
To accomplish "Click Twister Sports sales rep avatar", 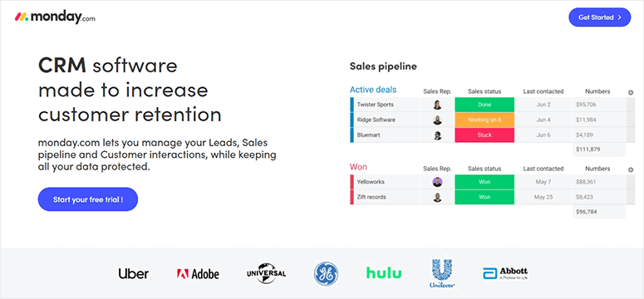I will [x=437, y=105].
